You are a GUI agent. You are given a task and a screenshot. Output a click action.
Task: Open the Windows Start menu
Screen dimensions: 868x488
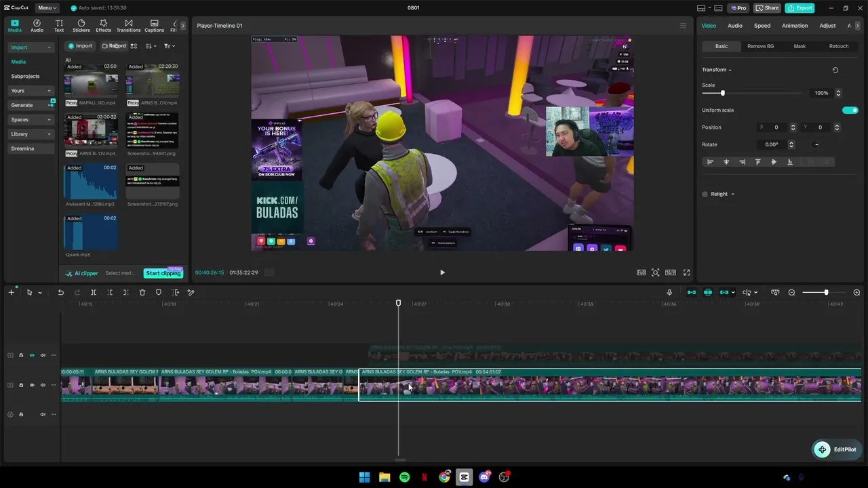pos(364,477)
